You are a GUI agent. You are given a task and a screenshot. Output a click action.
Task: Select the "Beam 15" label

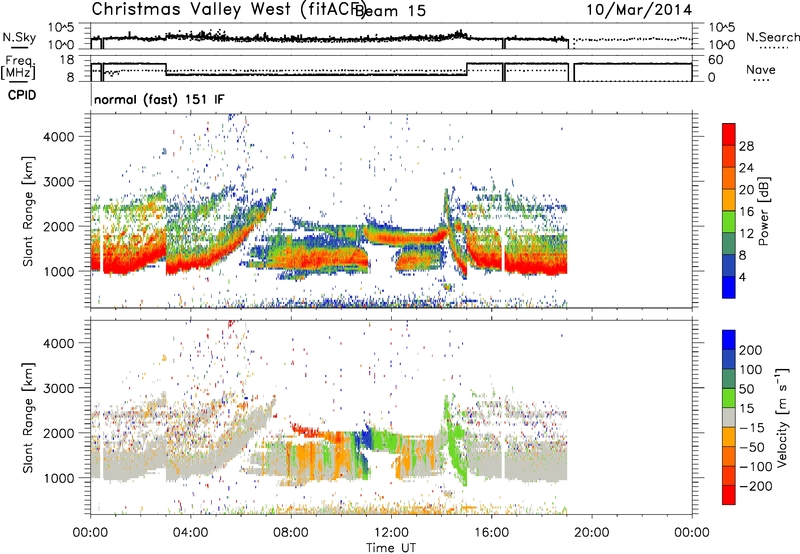pos(390,10)
